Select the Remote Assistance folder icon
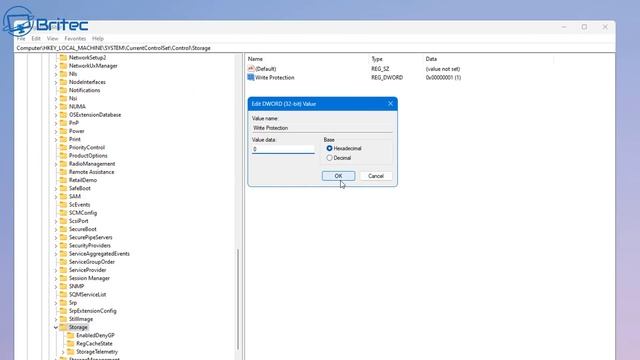 coord(63,172)
